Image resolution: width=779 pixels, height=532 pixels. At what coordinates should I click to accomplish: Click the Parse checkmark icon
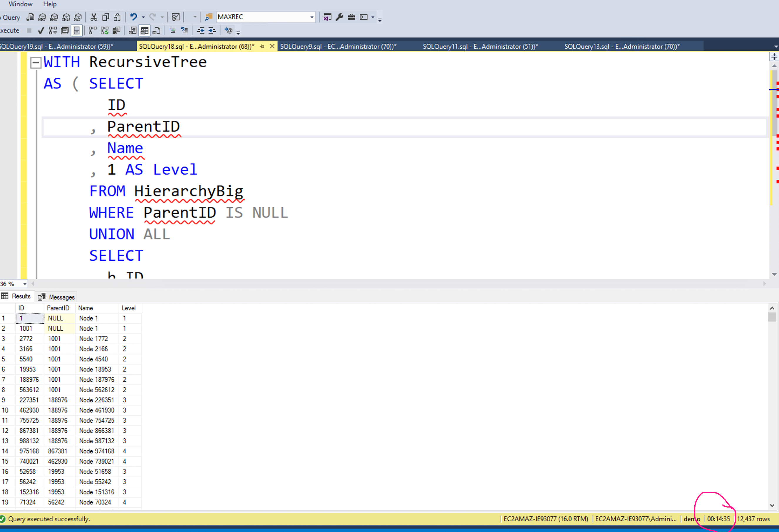[41, 31]
